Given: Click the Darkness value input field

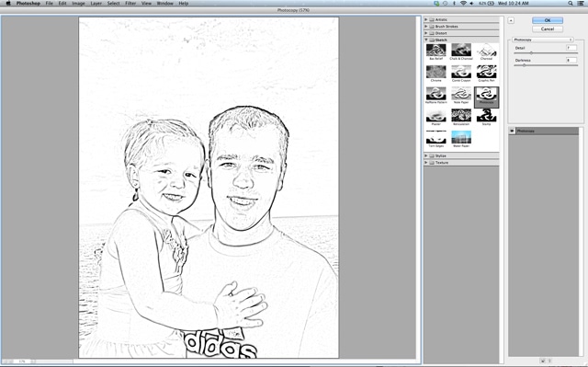Looking at the screenshot, I should (571, 60).
